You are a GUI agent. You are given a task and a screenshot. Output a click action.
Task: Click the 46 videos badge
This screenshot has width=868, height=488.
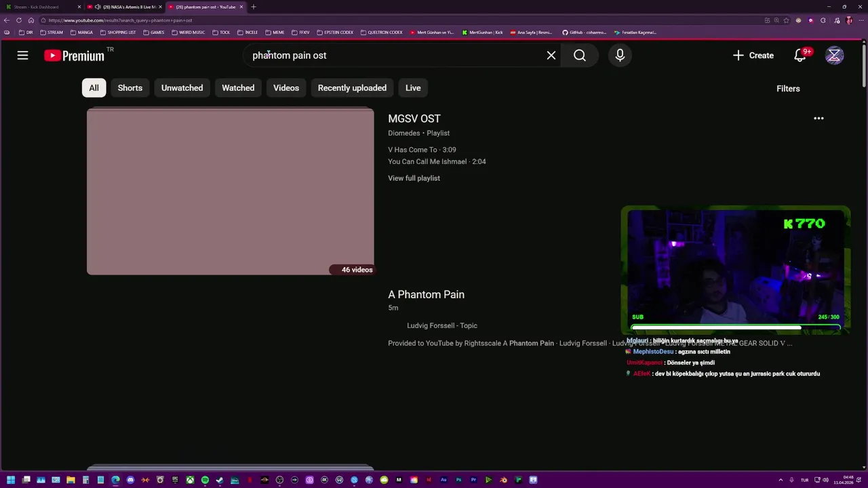(x=352, y=270)
